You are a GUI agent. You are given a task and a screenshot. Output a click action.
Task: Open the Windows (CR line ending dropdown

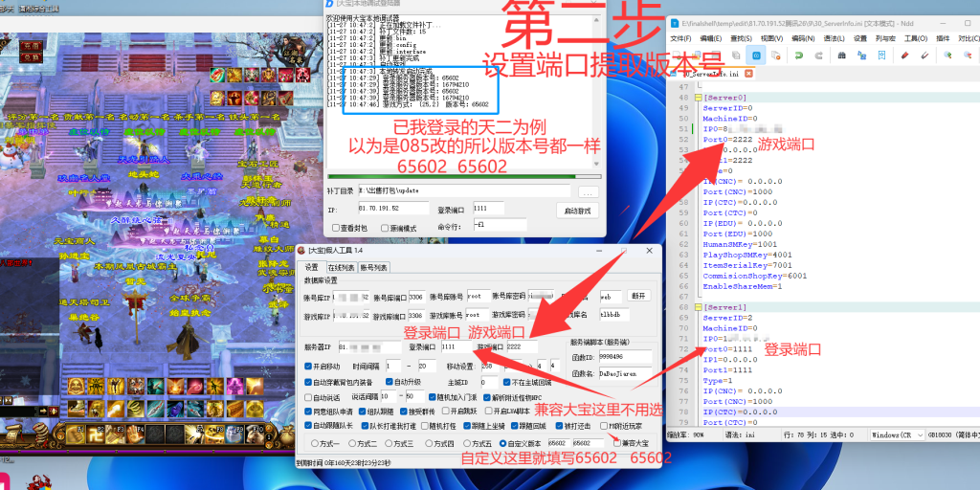tap(898, 434)
